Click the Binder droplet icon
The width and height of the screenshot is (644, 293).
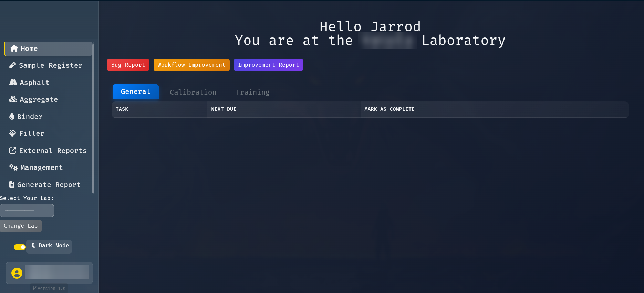[12, 116]
